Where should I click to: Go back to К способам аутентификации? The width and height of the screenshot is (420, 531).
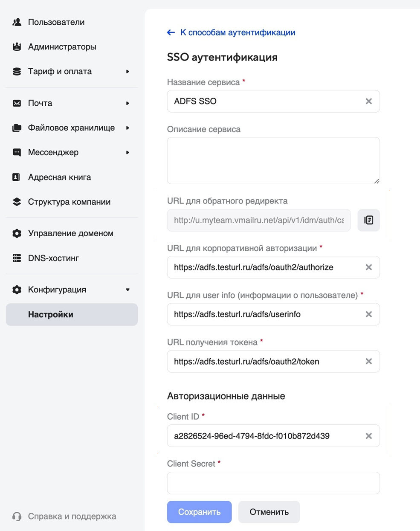point(232,32)
